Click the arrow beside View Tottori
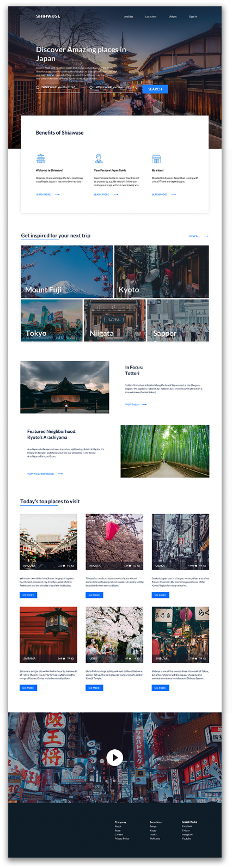The image size is (232, 868). [x=144, y=405]
